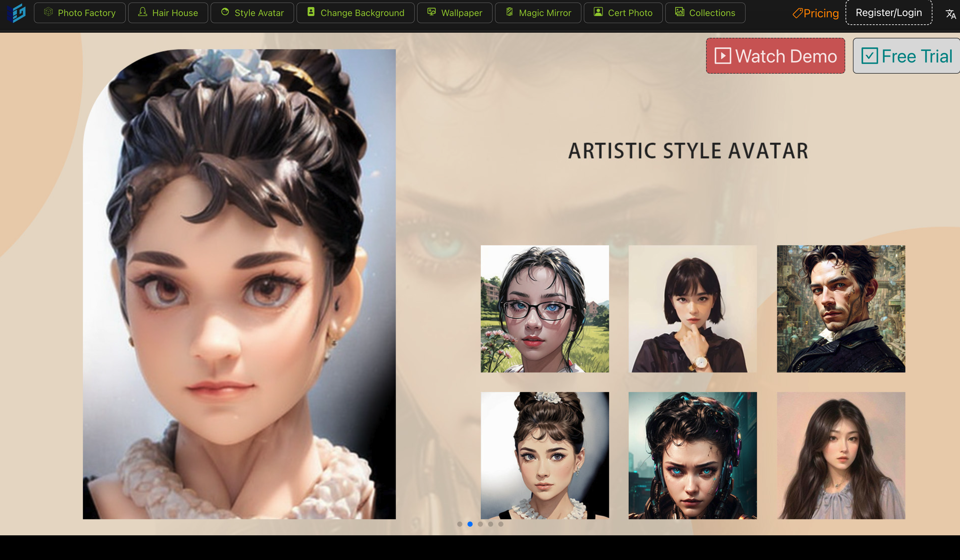
Task: Open the Photo Factory menu
Action: click(80, 13)
